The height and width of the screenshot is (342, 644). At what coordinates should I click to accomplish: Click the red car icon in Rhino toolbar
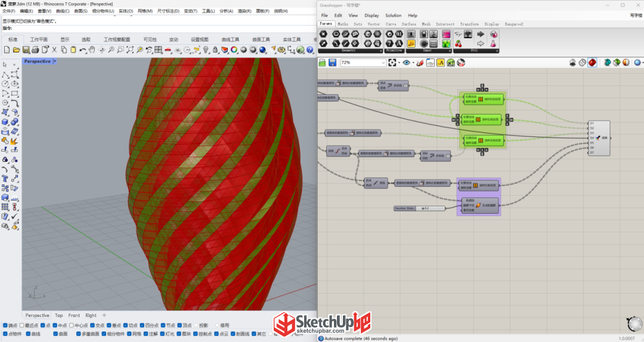pyautogui.click(x=168, y=50)
